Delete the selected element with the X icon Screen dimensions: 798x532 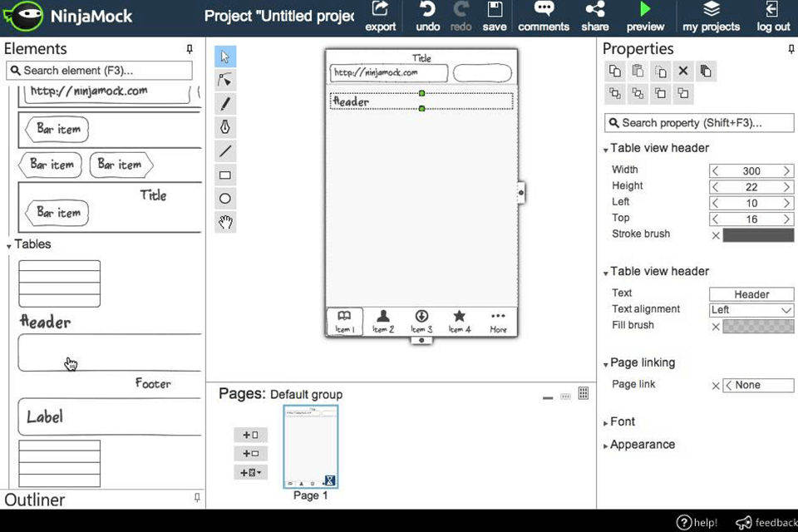click(x=683, y=71)
